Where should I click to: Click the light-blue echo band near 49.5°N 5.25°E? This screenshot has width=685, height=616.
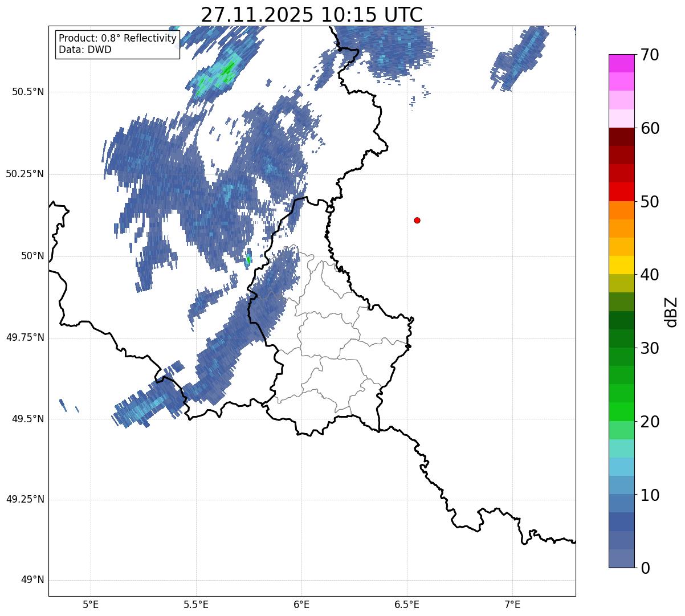tap(145, 409)
